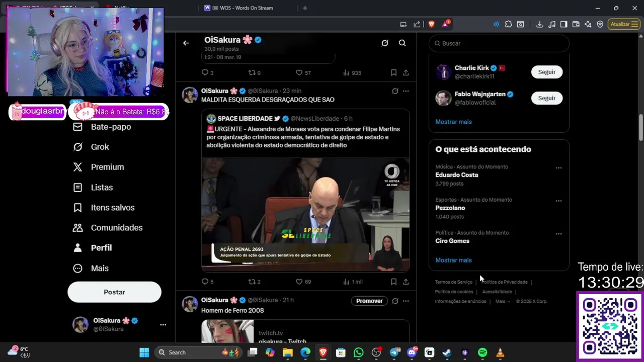
Task: Toggle bookmark on the post with 935 views
Action: pyautogui.click(x=393, y=73)
